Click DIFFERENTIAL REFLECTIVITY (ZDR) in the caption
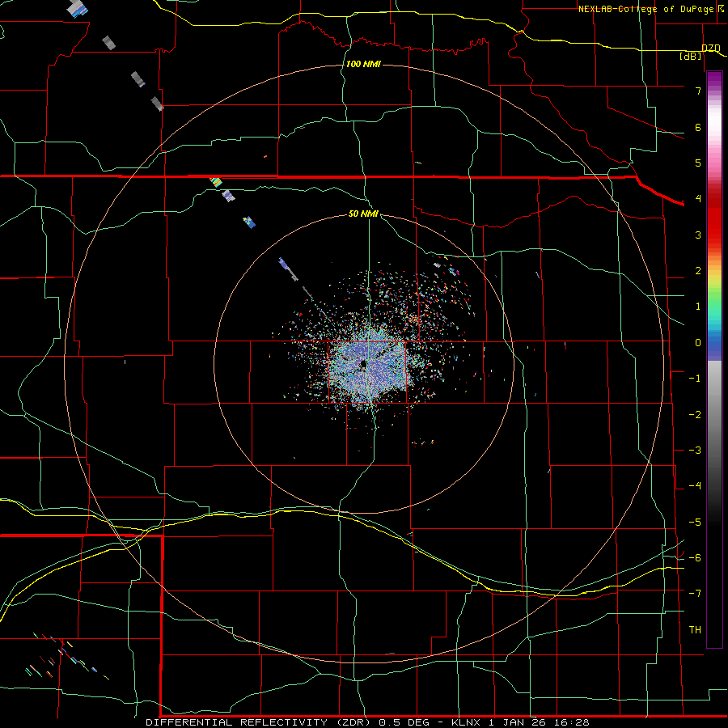The image size is (728, 728). tap(257, 722)
